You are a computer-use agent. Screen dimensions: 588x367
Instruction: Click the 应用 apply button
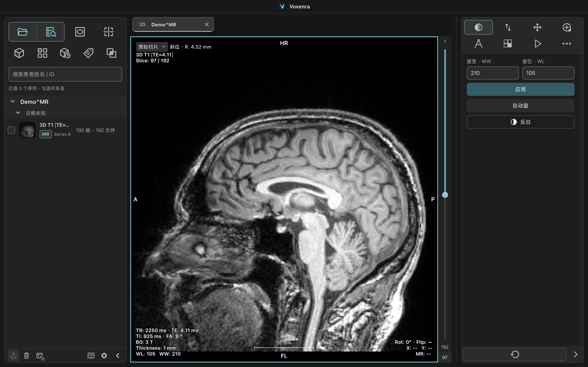[520, 89]
